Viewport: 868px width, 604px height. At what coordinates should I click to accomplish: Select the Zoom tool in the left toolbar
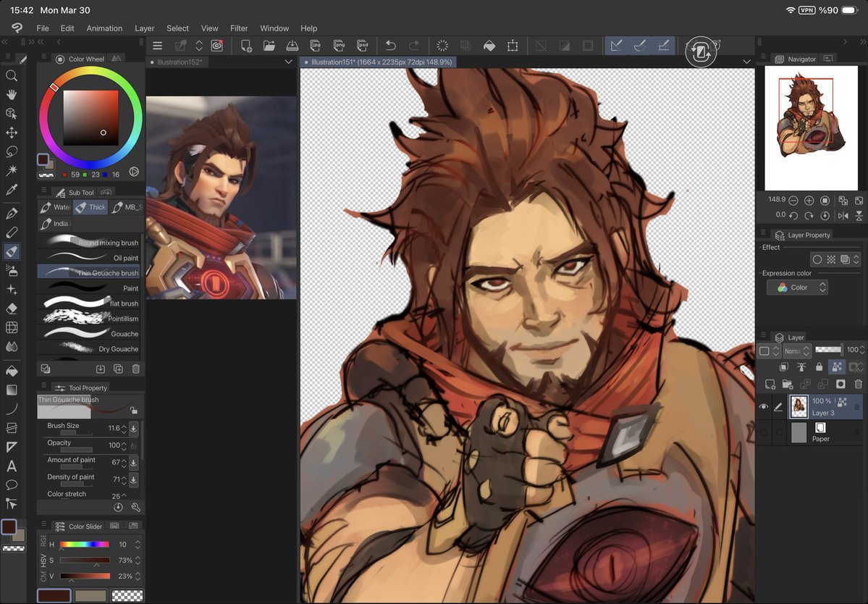tap(12, 75)
